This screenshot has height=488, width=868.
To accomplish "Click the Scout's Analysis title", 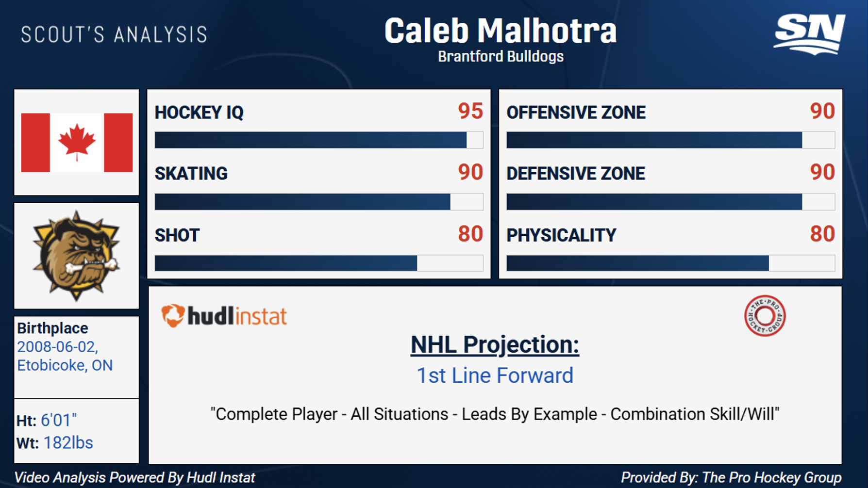I will coord(114,35).
